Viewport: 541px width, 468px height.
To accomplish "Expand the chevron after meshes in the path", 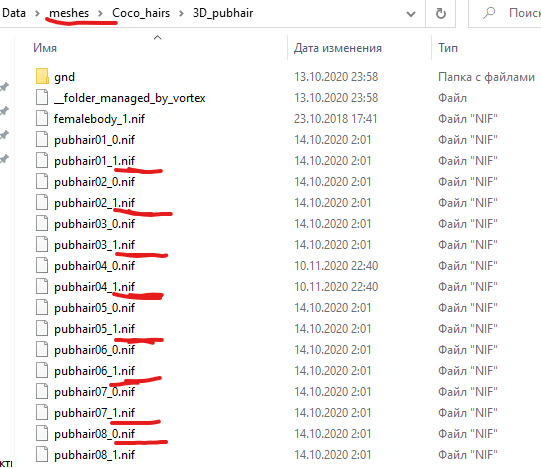I will click(x=100, y=13).
